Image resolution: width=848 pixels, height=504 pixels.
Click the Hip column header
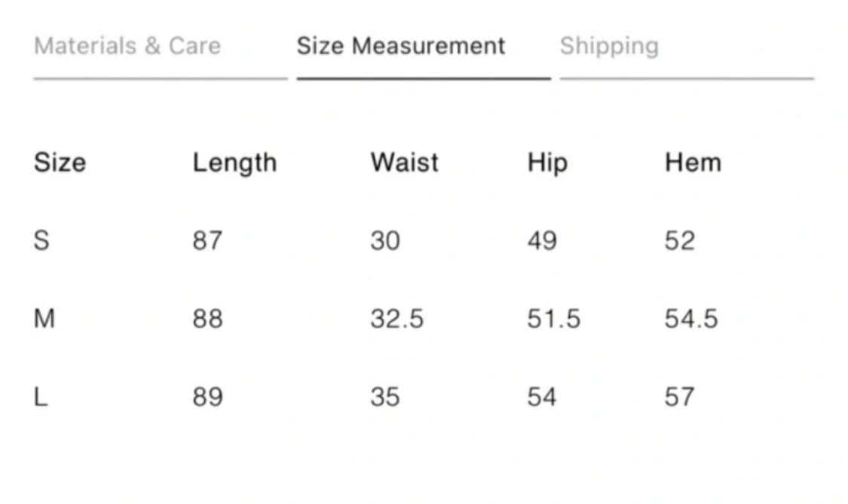(x=547, y=163)
